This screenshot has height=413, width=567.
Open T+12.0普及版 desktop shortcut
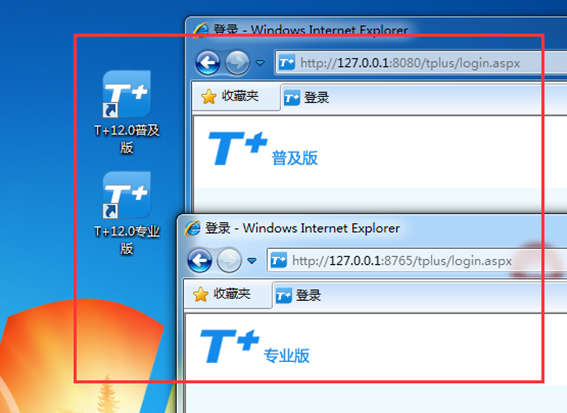coord(127,112)
